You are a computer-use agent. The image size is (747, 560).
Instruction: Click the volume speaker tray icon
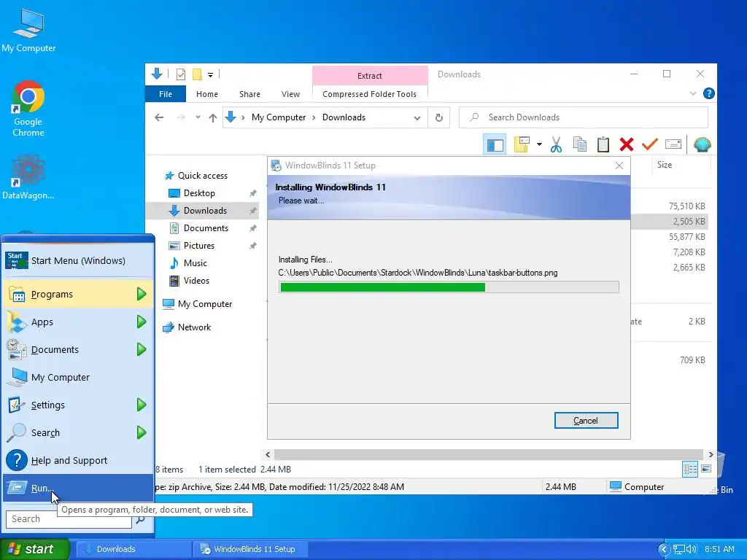692,549
